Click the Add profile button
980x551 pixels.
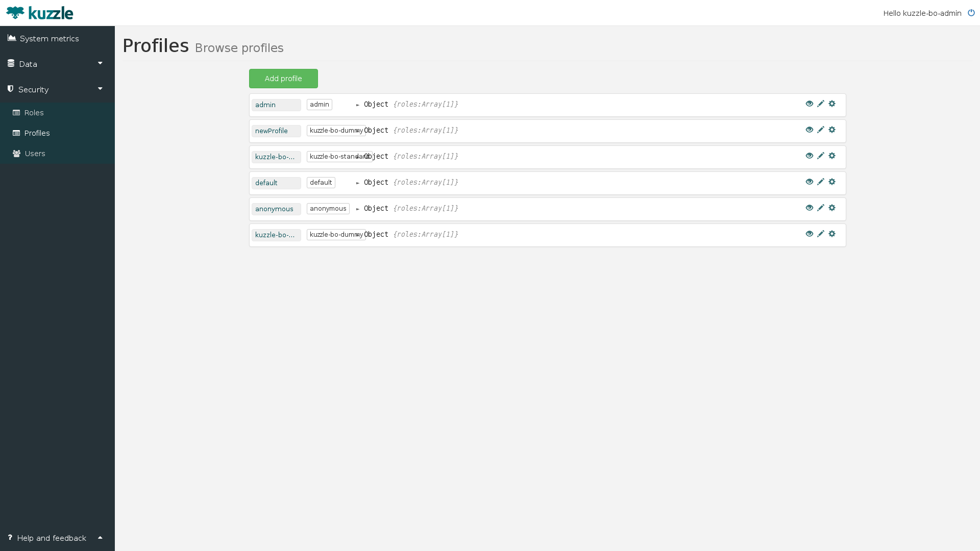tap(283, 79)
